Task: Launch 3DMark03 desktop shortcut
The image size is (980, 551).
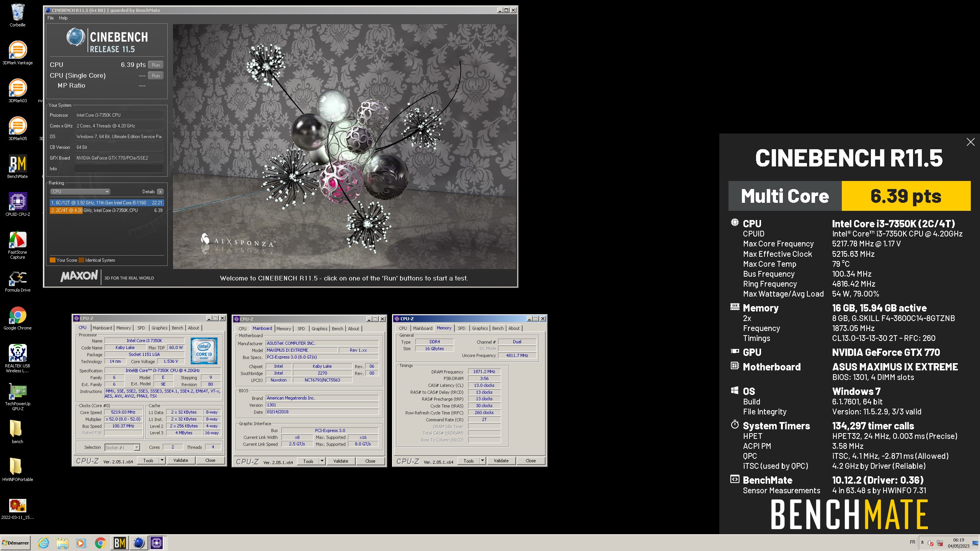Action: [x=18, y=91]
